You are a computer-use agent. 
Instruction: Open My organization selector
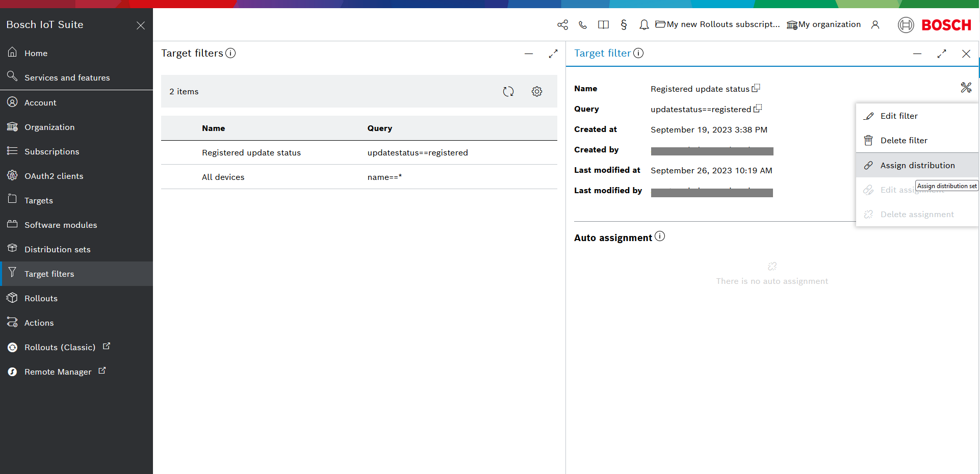pyautogui.click(x=824, y=24)
